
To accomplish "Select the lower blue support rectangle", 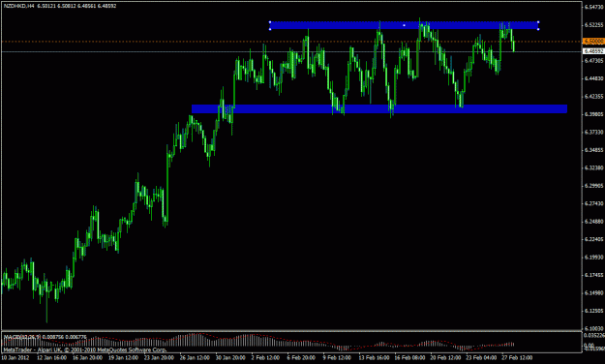I will (379, 108).
